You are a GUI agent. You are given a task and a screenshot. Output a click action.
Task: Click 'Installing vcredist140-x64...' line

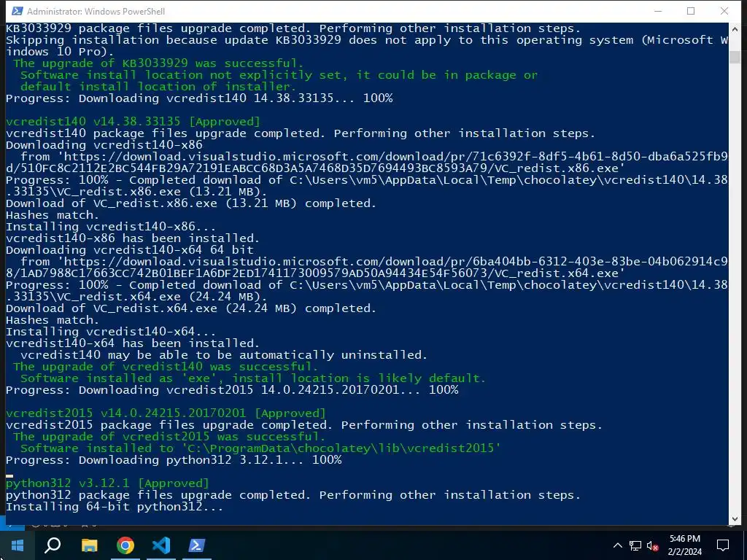click(111, 332)
